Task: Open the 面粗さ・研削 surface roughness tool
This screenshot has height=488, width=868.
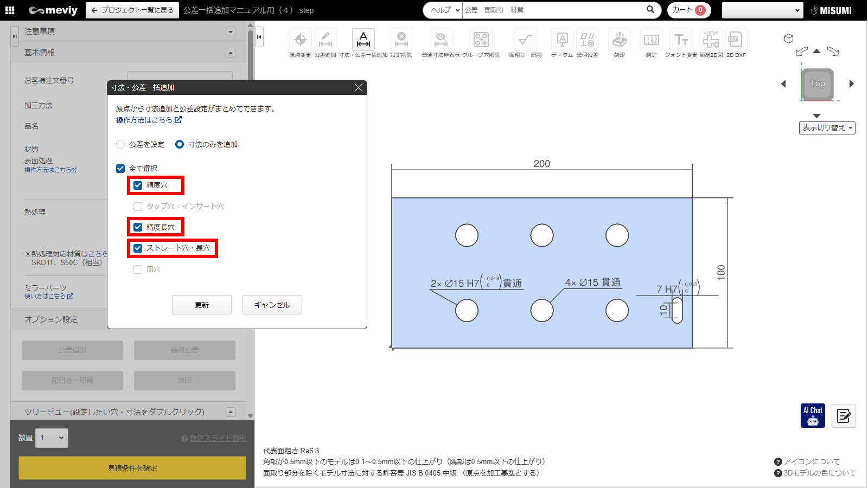Action: [x=525, y=40]
